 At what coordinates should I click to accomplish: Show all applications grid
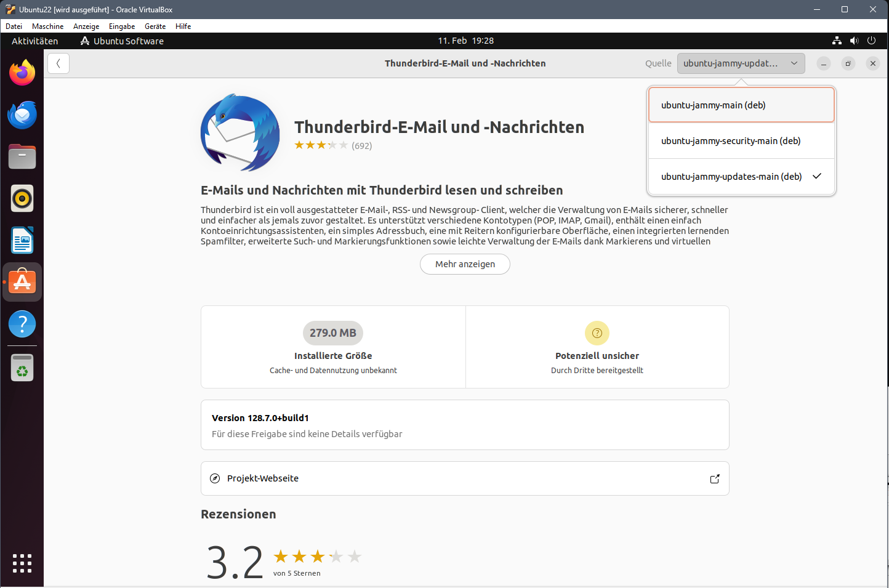(22, 563)
